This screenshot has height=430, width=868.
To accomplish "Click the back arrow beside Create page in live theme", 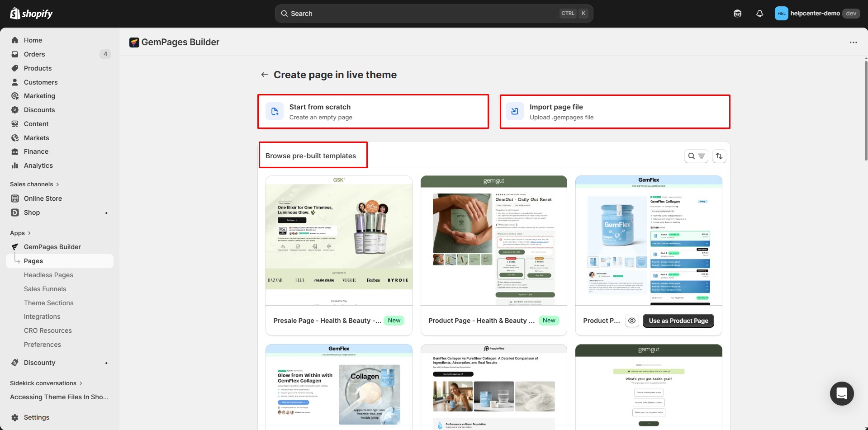I will [264, 74].
